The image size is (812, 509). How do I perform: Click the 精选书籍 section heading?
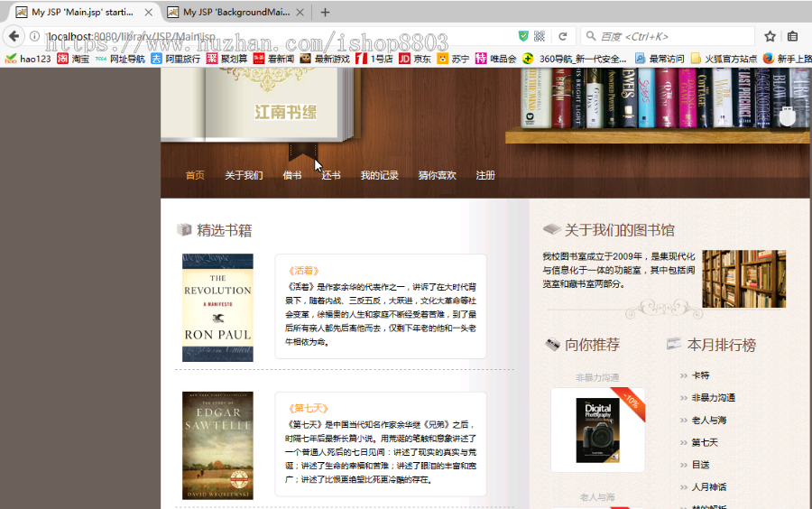tap(225, 230)
